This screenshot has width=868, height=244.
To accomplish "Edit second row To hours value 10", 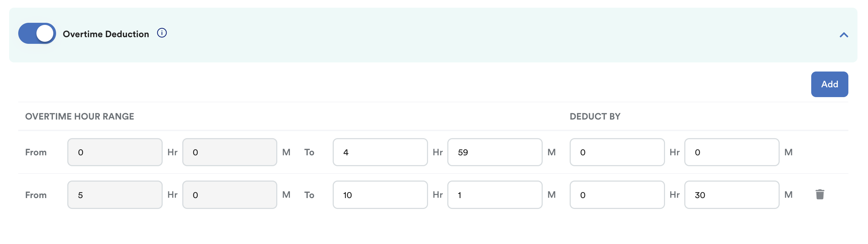I will coord(380,195).
